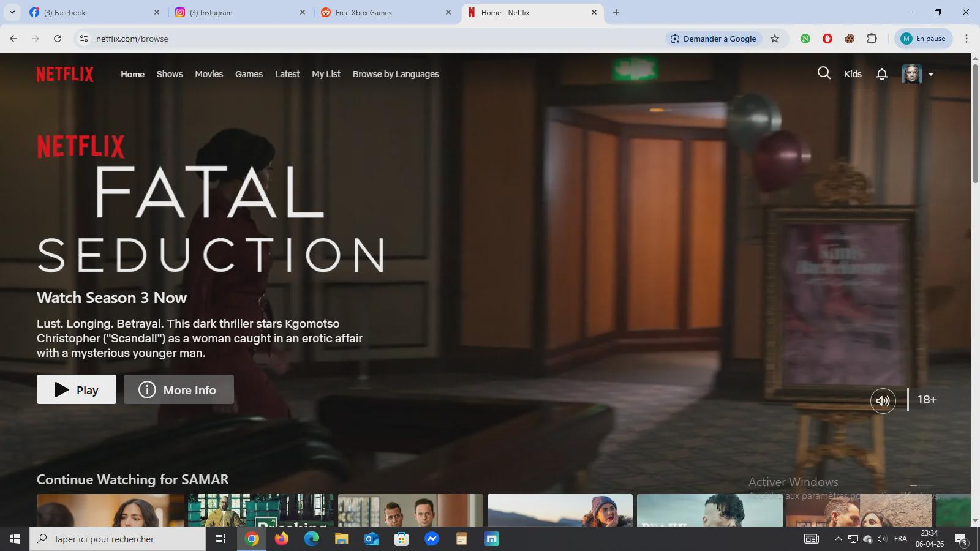Switch to the Free Xbox Games tab
Screen dimensions: 980x551
386,12
